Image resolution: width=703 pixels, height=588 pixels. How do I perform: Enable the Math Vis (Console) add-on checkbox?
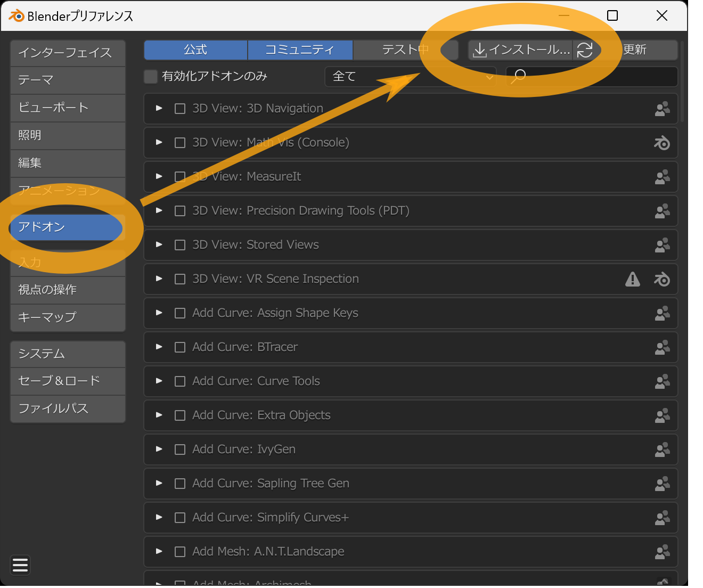pos(180,143)
